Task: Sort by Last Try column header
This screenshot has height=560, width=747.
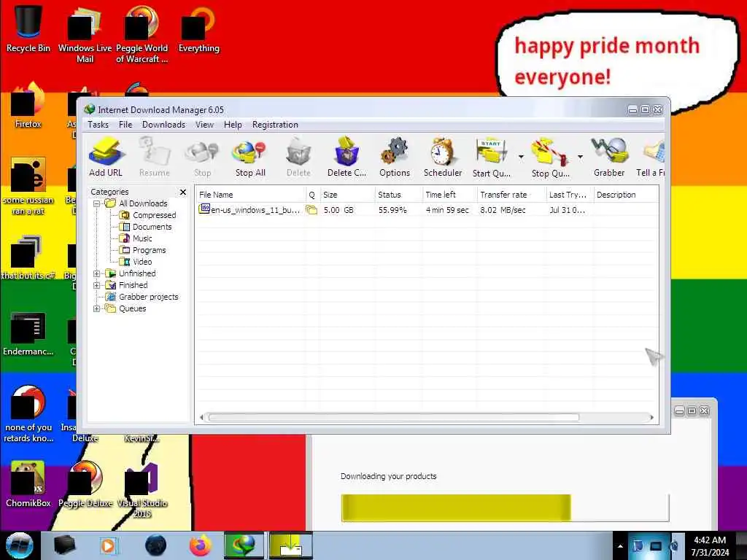Action: tap(569, 195)
